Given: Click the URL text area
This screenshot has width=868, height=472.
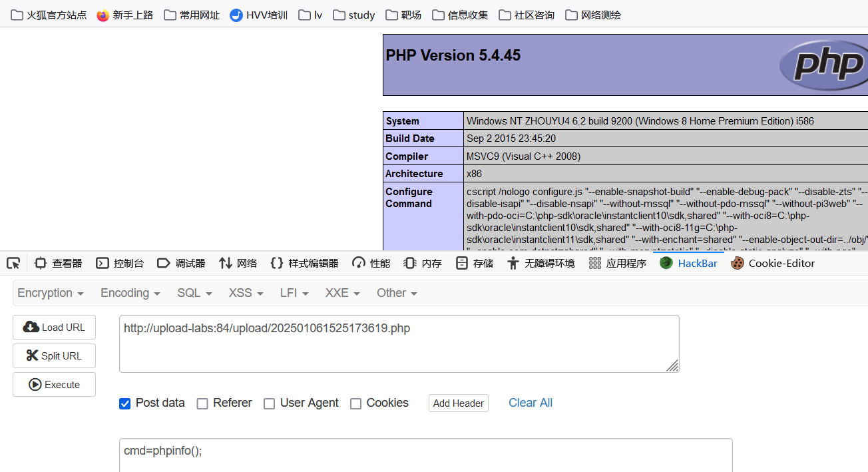Looking at the screenshot, I should 399,344.
